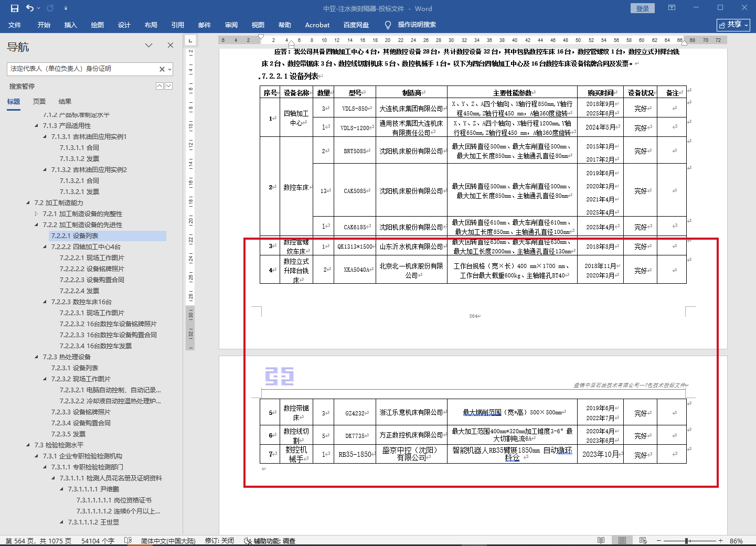Click the zoom slider handle
This screenshot has width=756, height=546.
pos(687,541)
